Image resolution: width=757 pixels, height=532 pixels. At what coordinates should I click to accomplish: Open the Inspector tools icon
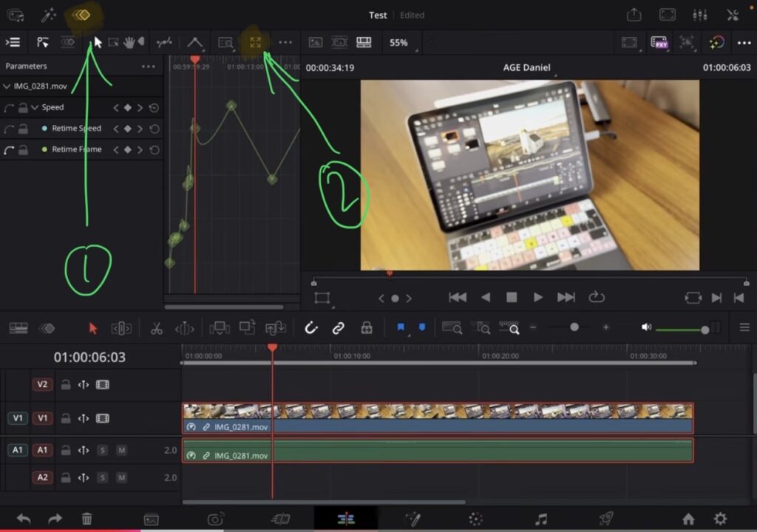tap(733, 15)
